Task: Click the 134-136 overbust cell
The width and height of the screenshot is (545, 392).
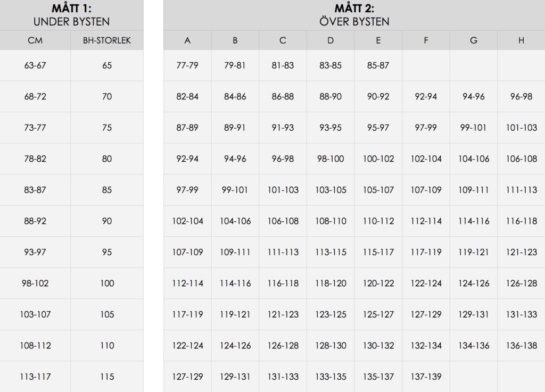Action: click(474, 346)
